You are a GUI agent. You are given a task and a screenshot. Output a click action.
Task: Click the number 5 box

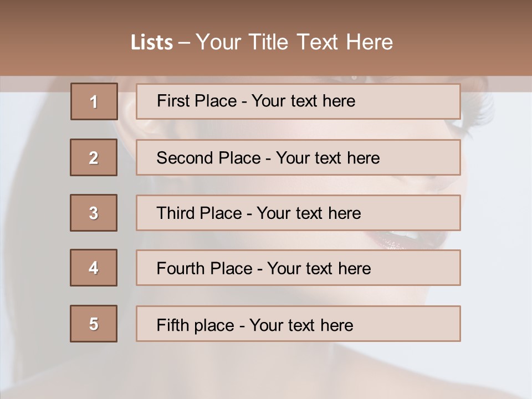94,324
